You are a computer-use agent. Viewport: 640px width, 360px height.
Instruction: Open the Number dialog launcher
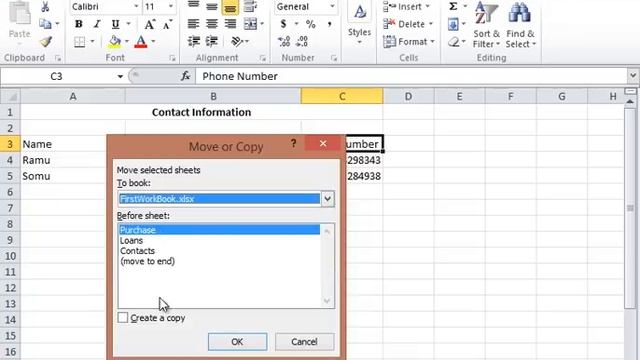(334, 58)
